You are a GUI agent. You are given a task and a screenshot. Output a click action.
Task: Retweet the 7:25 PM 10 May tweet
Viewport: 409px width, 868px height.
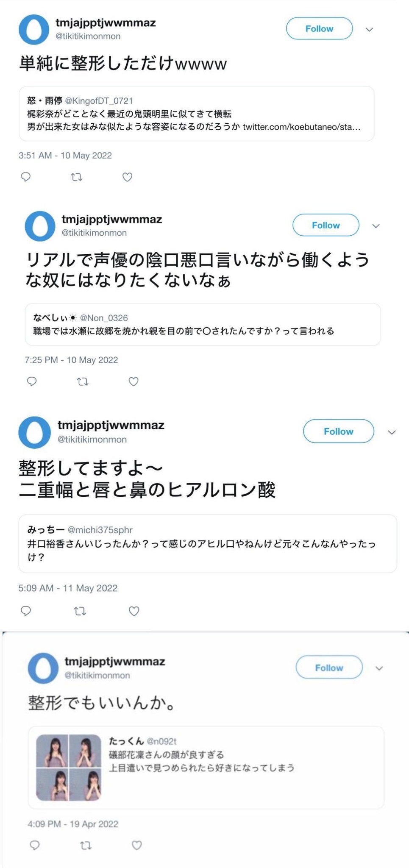click(83, 381)
